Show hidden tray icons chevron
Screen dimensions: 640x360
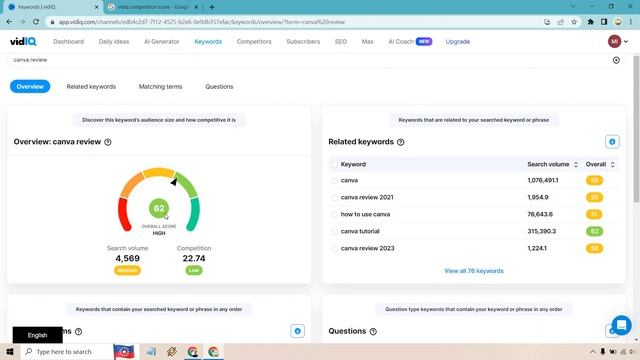(x=593, y=351)
